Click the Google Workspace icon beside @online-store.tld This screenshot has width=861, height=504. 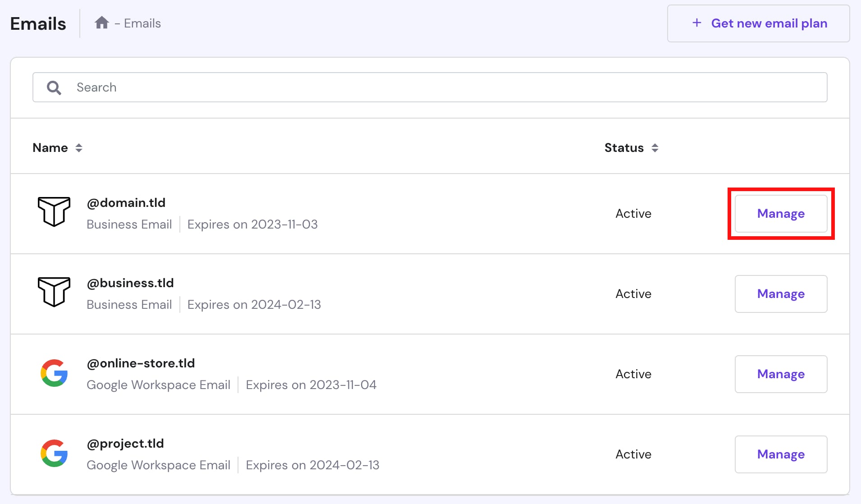[54, 373]
